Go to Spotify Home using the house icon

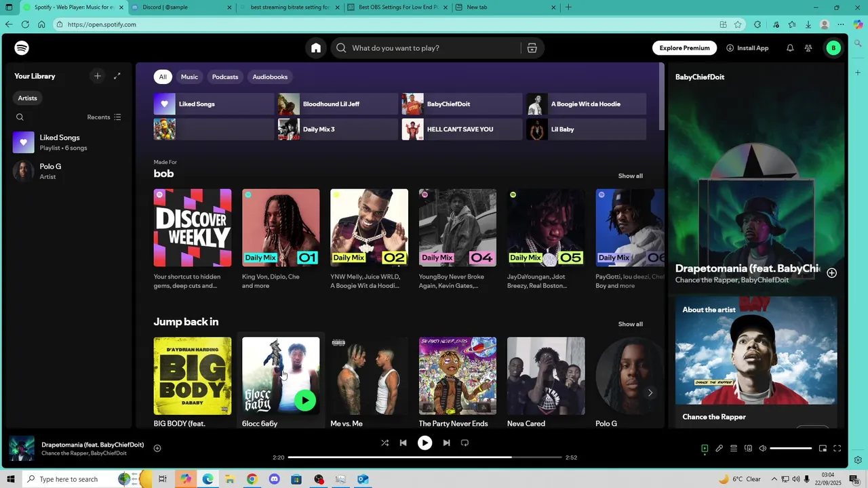tap(316, 48)
